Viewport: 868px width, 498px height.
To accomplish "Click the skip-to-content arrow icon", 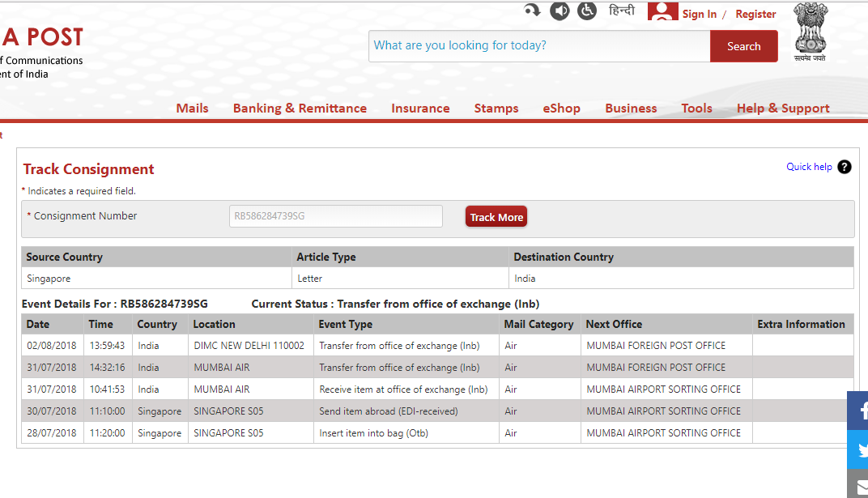I will pos(532,10).
